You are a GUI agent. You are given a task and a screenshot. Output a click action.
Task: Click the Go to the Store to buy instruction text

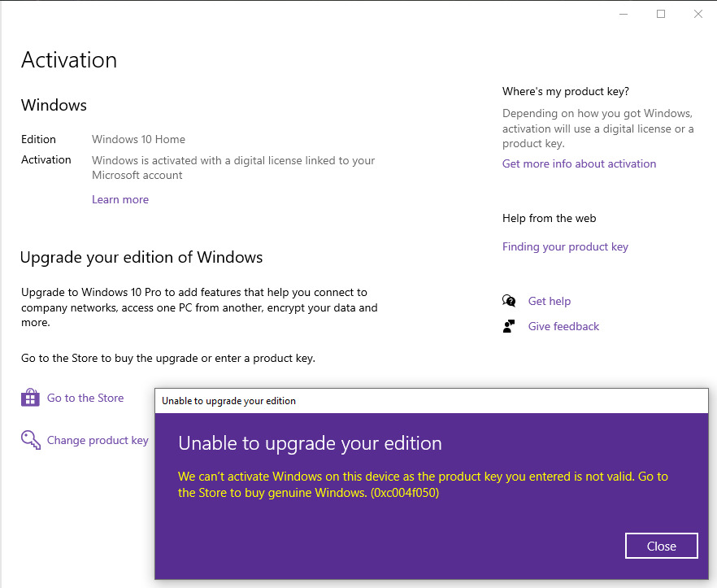(168, 359)
